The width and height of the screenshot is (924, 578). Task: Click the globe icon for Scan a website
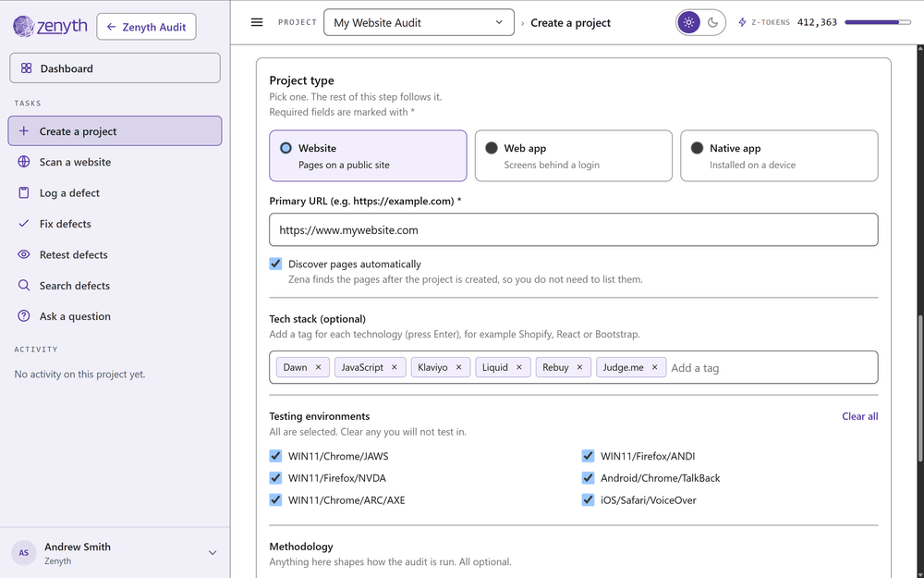point(24,162)
